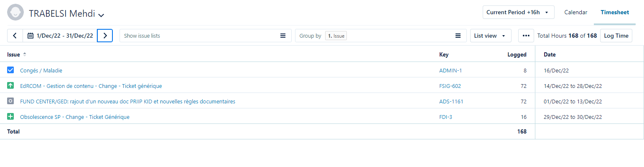Click green arrow icon for EdRCOM issue

click(11, 85)
